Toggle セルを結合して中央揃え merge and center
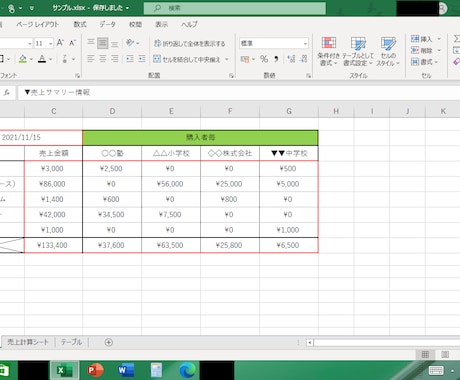The height and width of the screenshot is (380, 460). pos(187,59)
